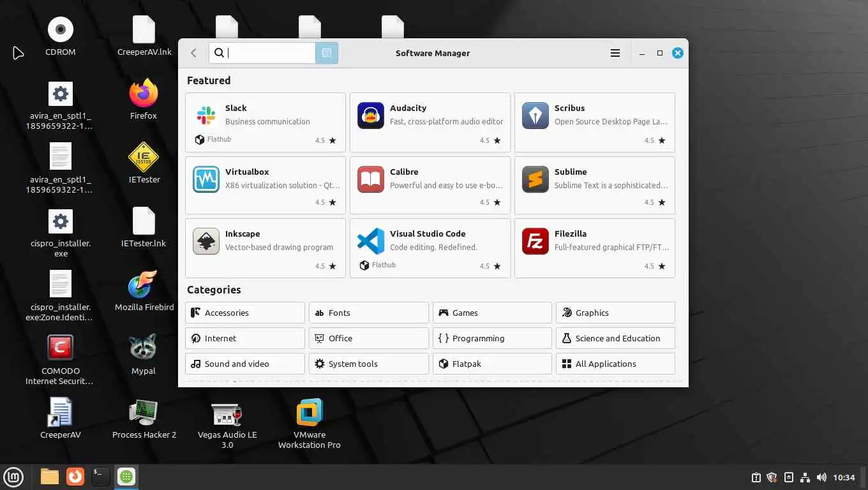Click the update manager shield tray icon
The height and width of the screenshot is (490, 868).
(x=772, y=477)
